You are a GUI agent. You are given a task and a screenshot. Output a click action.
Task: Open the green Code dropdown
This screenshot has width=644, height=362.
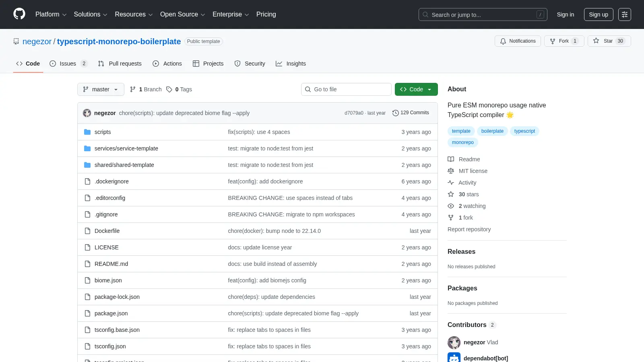pyautogui.click(x=416, y=89)
